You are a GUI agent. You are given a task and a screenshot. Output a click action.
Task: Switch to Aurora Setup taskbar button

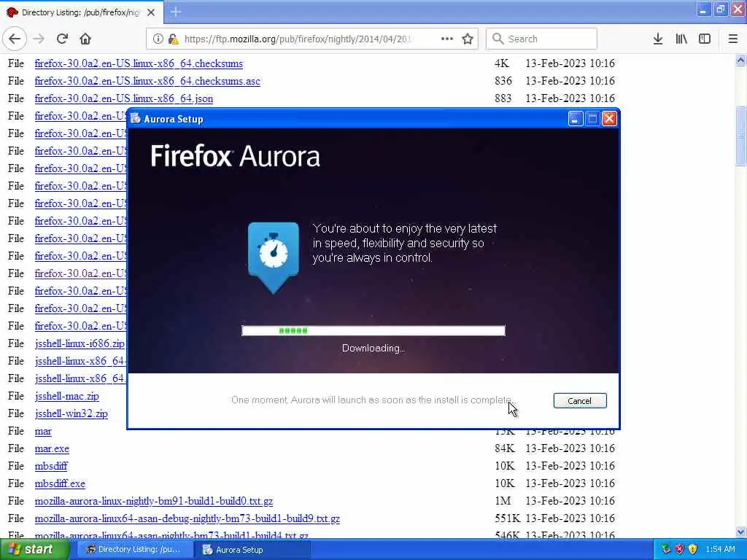pyautogui.click(x=252, y=550)
